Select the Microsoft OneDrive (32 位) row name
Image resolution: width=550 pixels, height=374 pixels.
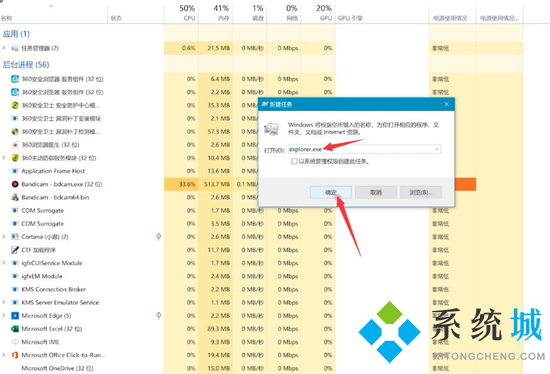[x=58, y=368]
